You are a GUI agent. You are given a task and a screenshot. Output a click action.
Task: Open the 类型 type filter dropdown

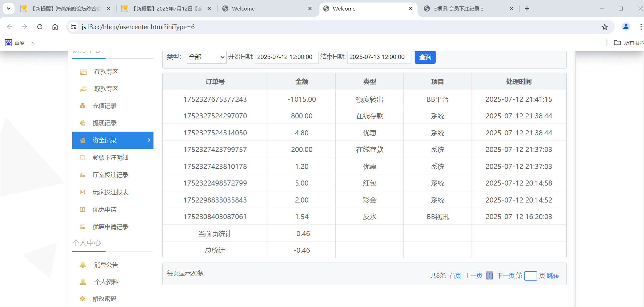tap(206, 57)
